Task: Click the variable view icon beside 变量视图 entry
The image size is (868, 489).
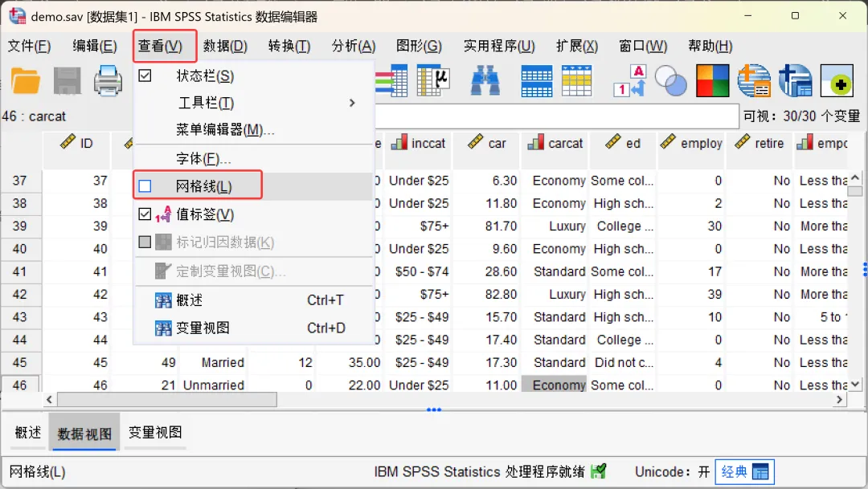Action: coord(163,328)
